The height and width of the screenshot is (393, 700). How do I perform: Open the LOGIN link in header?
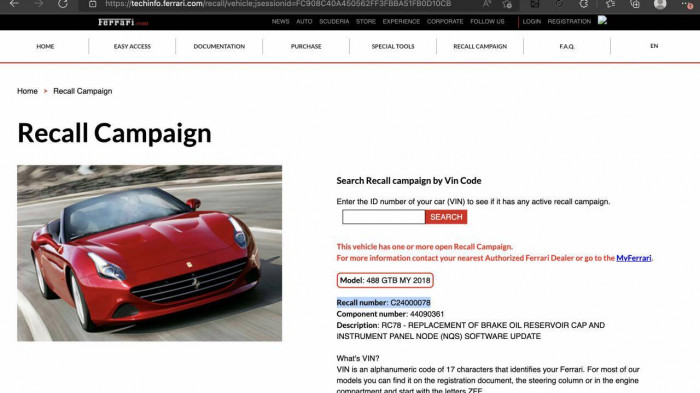pyautogui.click(x=532, y=21)
